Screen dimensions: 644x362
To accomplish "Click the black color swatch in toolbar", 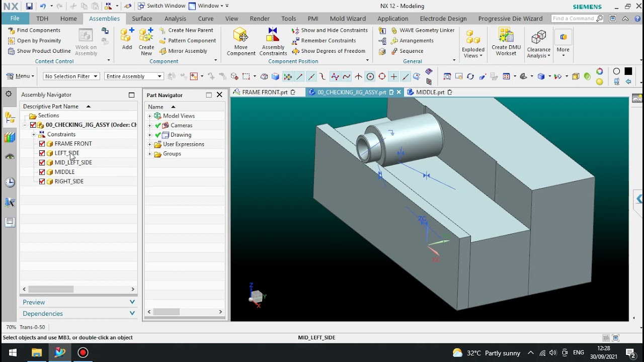I will (x=628, y=71).
